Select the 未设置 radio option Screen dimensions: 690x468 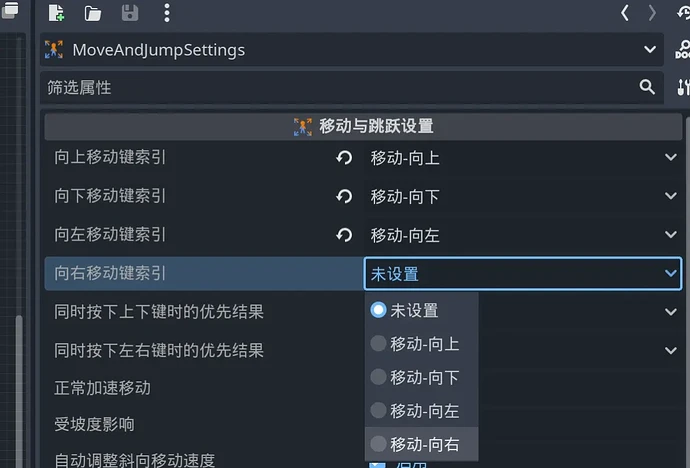(378, 310)
